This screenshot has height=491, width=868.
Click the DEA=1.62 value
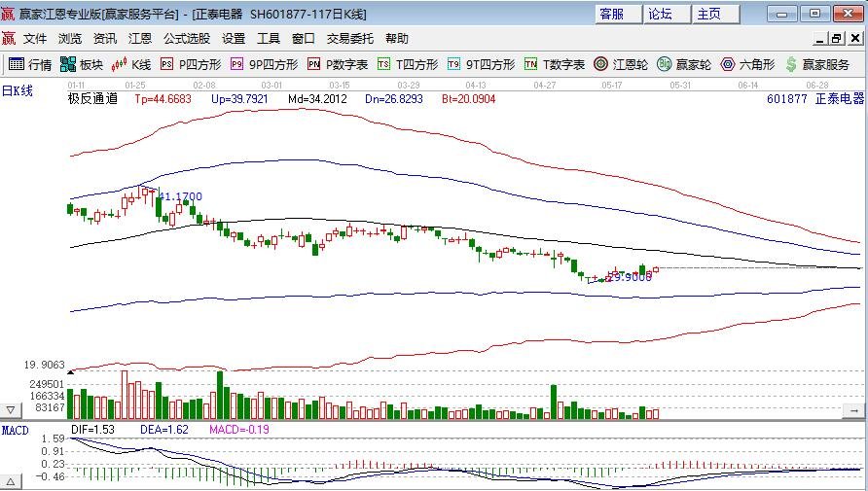click(163, 430)
